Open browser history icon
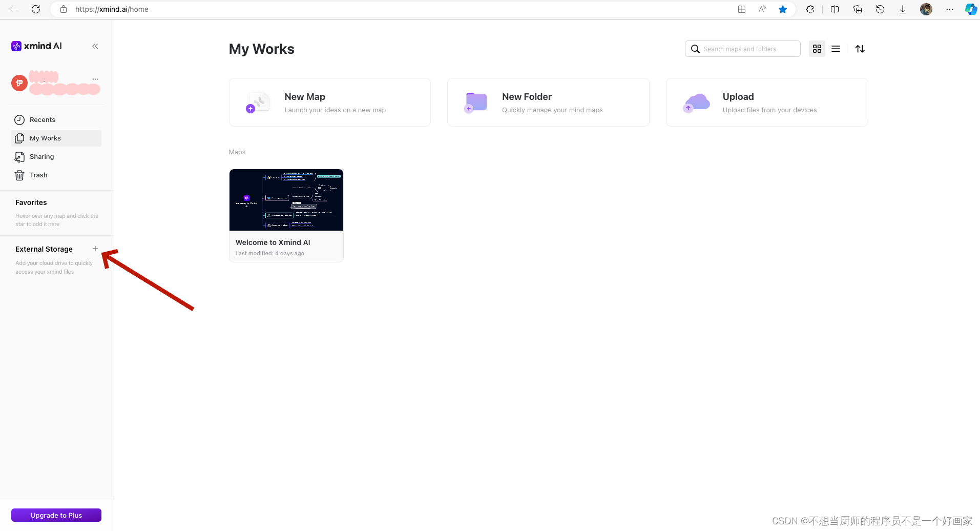980x531 pixels. [880, 9]
